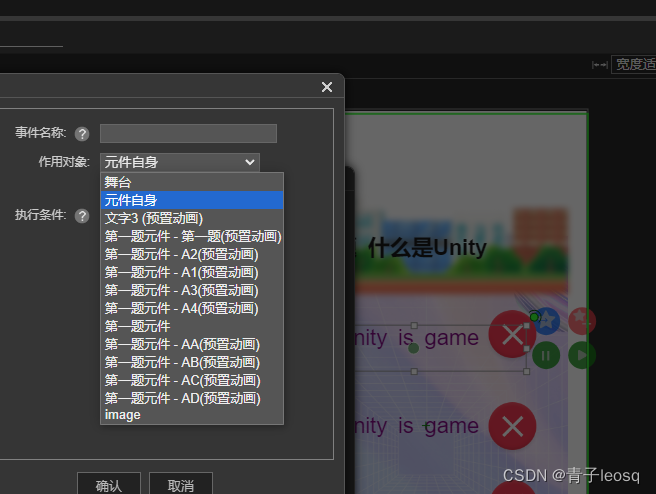The image size is (656, 494).
Task: Select 文字3 (预置动画) option
Action: click(x=192, y=218)
